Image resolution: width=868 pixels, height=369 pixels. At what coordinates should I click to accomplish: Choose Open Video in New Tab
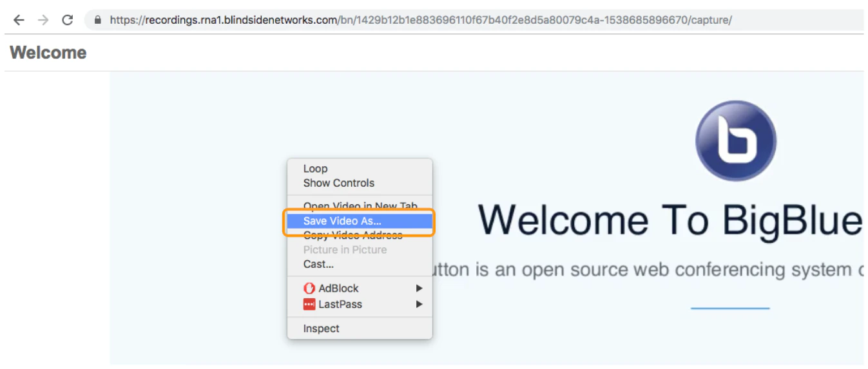point(360,207)
